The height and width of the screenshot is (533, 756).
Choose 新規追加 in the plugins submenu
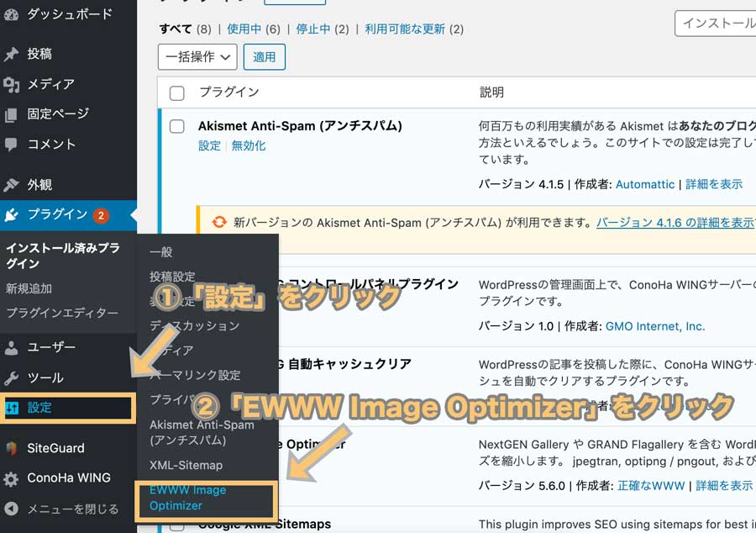[29, 288]
